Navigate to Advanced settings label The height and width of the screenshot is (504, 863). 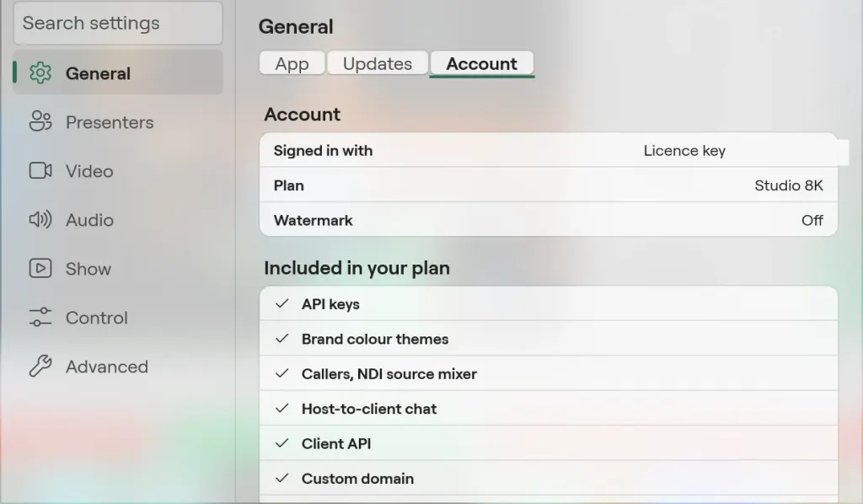pyautogui.click(x=107, y=367)
